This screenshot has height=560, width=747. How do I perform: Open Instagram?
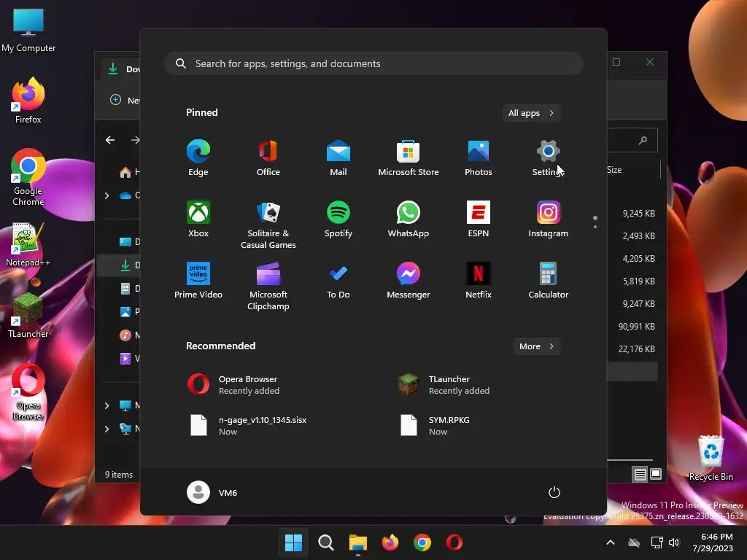pyautogui.click(x=549, y=219)
